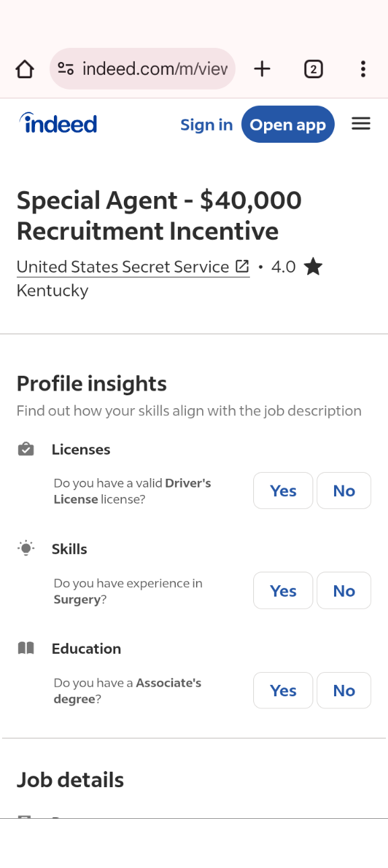
Task: Tap the site settings icon in address bar
Action: (65, 69)
